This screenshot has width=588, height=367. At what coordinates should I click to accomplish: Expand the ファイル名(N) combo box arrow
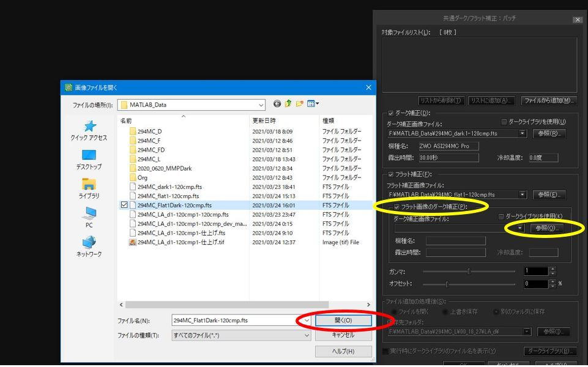click(x=307, y=321)
